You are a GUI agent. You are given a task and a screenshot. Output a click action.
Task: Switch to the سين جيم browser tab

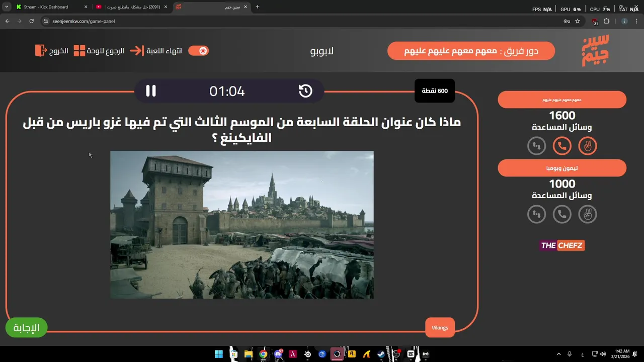(212, 7)
